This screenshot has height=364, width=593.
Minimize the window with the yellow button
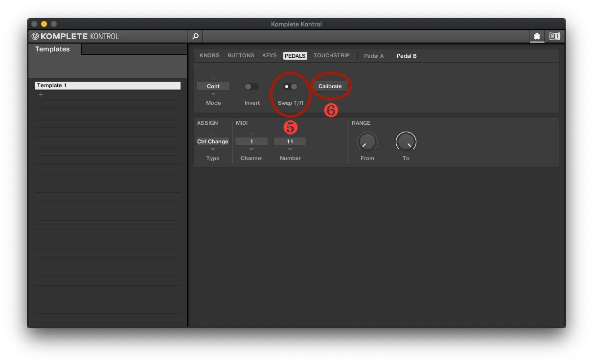point(44,24)
